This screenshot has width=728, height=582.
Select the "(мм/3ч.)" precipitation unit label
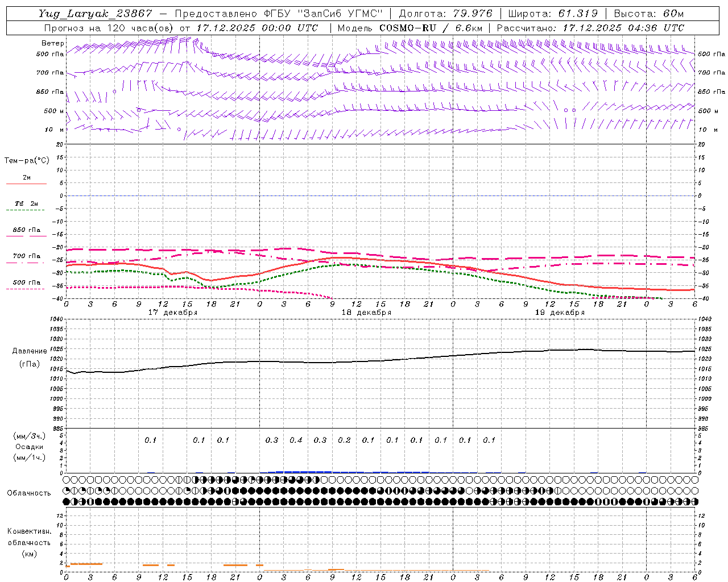point(30,436)
